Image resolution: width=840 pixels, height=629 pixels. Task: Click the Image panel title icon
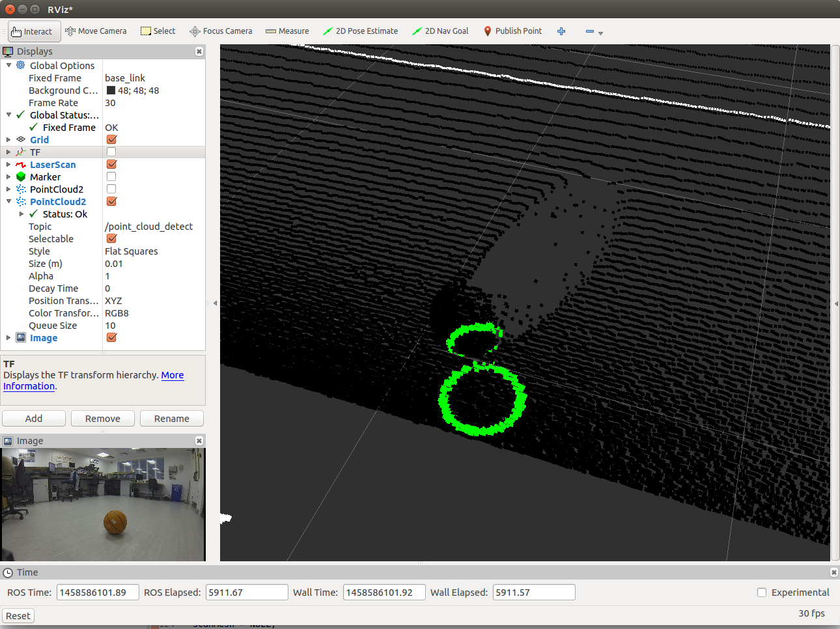click(8, 441)
